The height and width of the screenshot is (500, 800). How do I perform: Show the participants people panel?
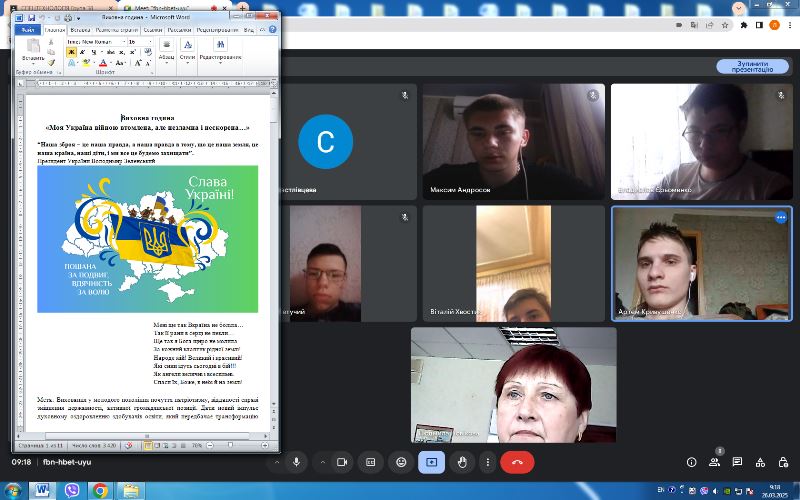(x=715, y=462)
